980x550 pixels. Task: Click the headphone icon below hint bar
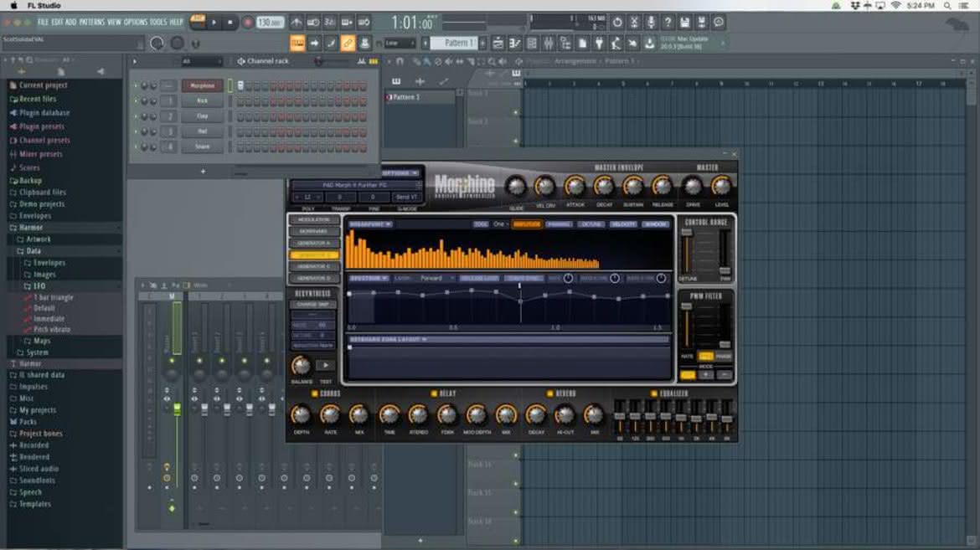click(x=195, y=44)
